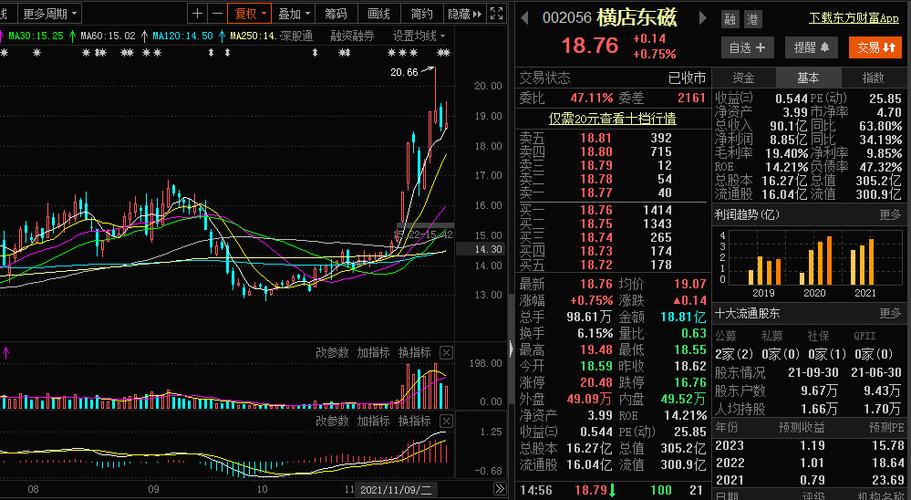911x500 pixels.
Task: Click 换指标 in volume panel
Action: (x=414, y=352)
